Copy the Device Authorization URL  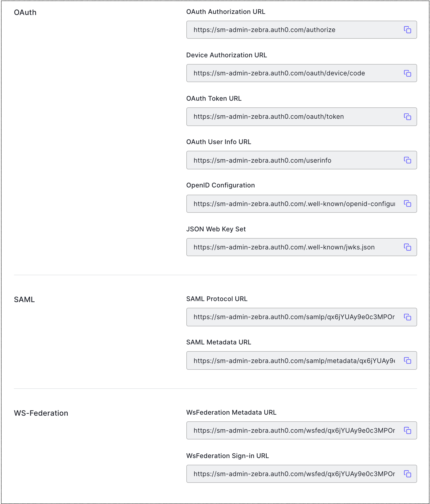tap(407, 73)
